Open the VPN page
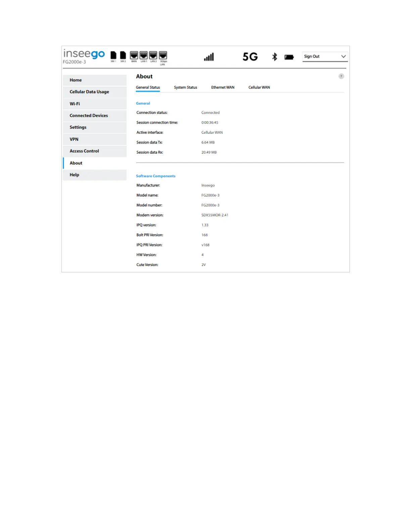411x532 pixels. click(95, 139)
